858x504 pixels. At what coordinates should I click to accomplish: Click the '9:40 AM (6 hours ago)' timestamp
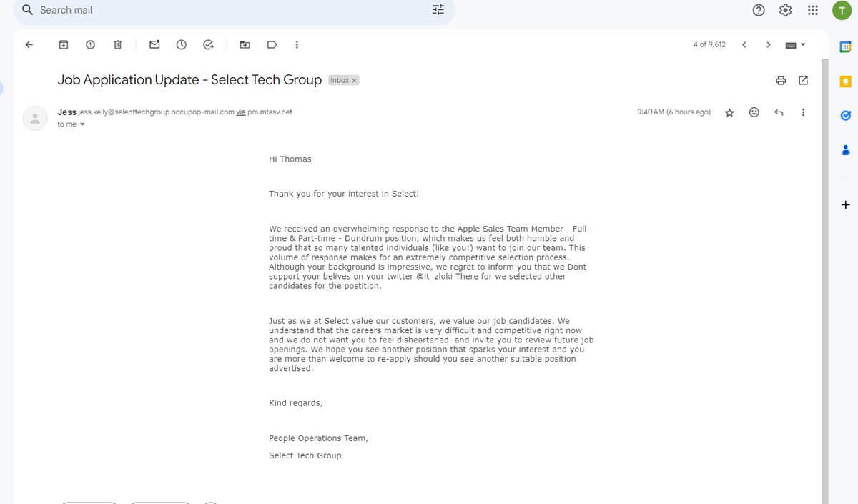pyautogui.click(x=674, y=112)
